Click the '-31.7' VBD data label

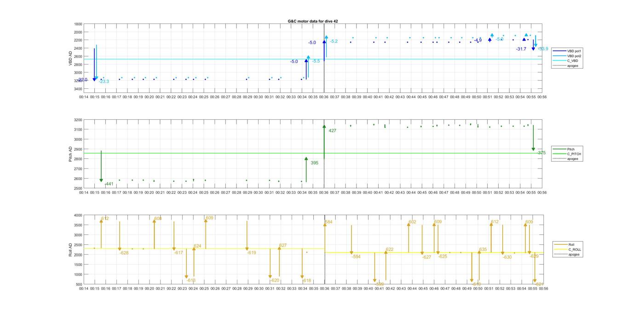(521, 49)
